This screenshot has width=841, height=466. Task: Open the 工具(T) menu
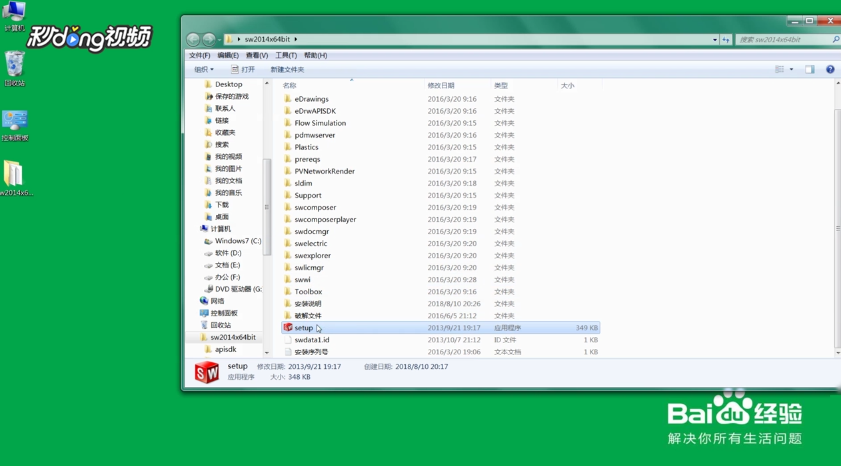click(286, 55)
